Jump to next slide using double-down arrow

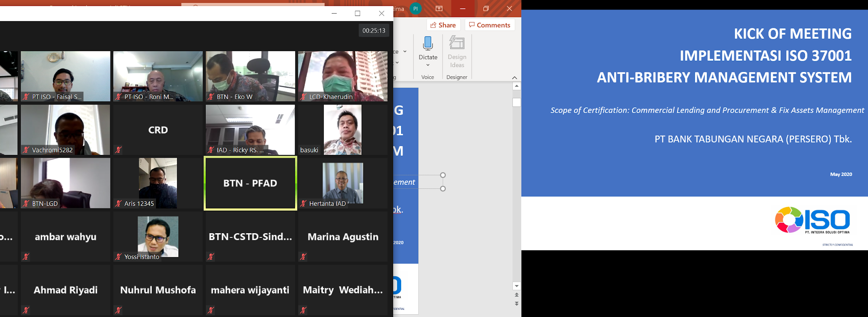[516, 304]
